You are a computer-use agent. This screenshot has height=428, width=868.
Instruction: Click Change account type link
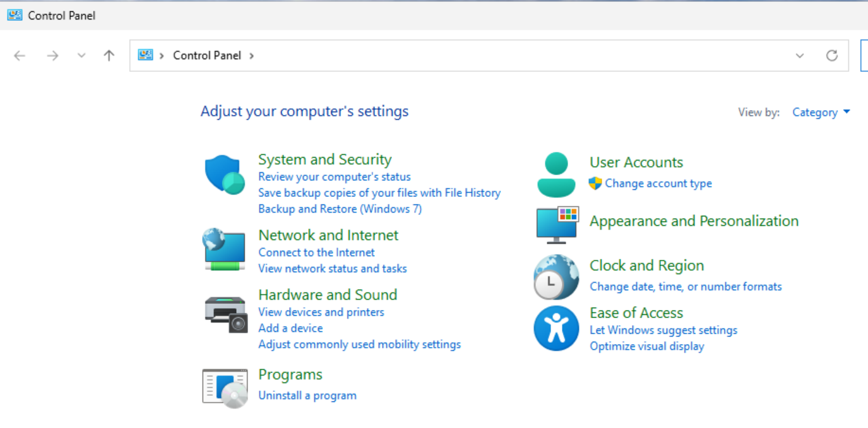658,183
